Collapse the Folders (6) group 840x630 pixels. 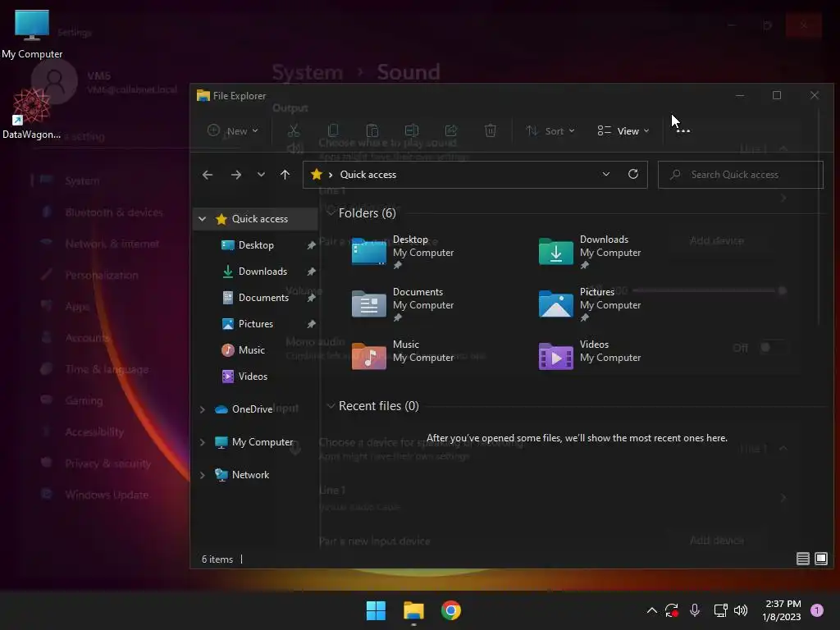tap(331, 212)
